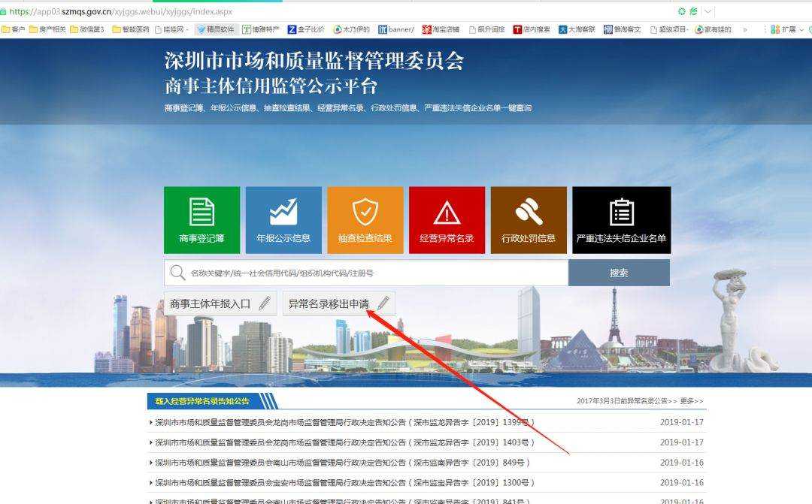The width and height of the screenshot is (812, 504).
Task: Open the 店内搜索 bookmark
Action: [x=532, y=29]
